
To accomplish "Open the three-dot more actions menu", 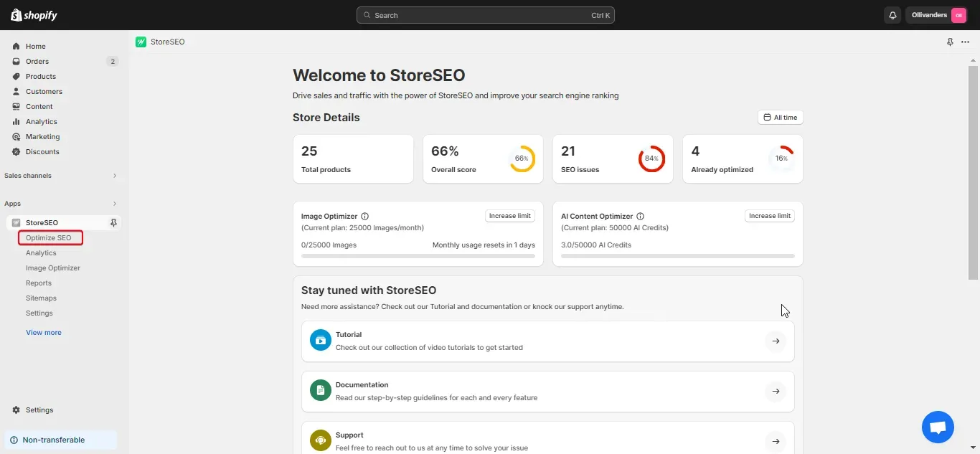I will coord(965,42).
